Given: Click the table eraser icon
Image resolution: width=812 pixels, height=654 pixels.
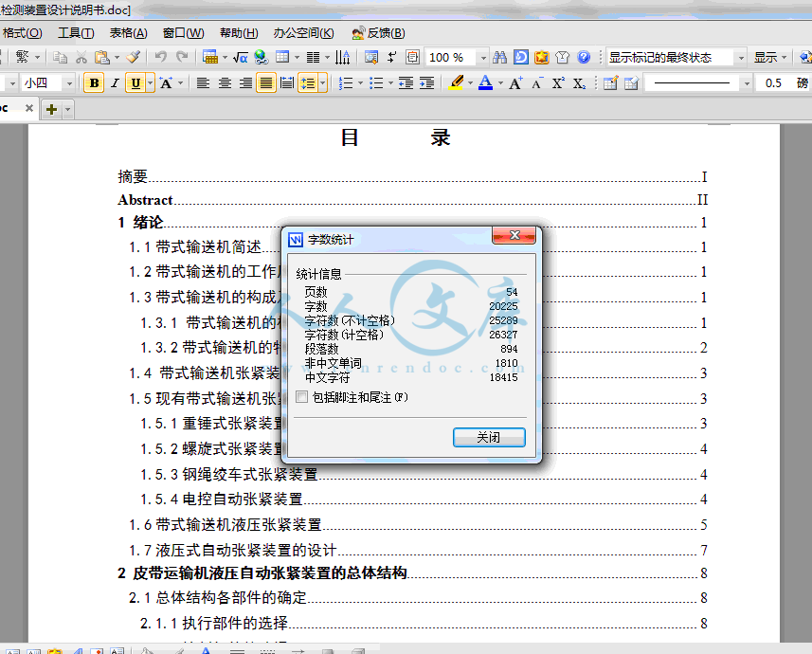Looking at the screenshot, I should [631, 82].
